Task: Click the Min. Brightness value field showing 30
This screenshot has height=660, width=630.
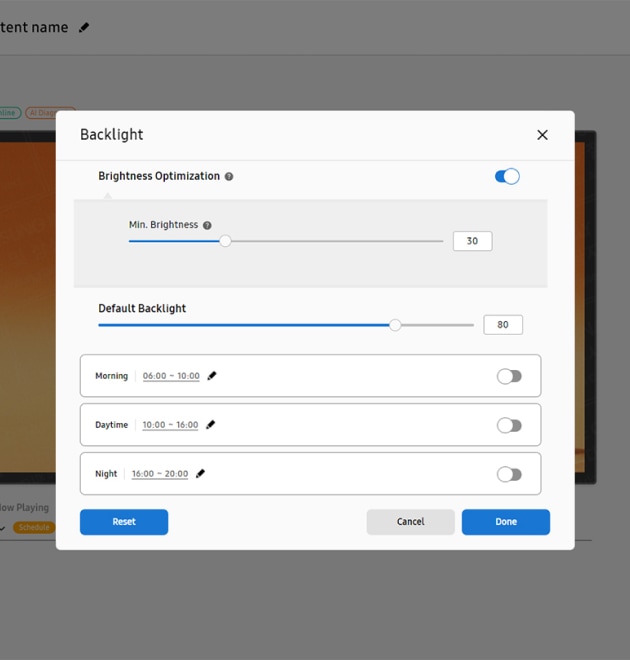Action: point(472,241)
